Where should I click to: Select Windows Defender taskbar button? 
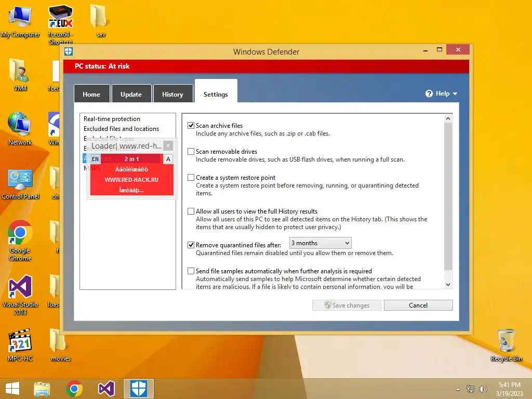pyautogui.click(x=138, y=389)
